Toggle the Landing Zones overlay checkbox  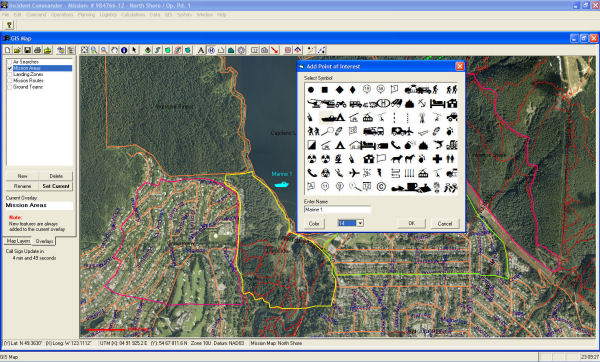(10, 74)
